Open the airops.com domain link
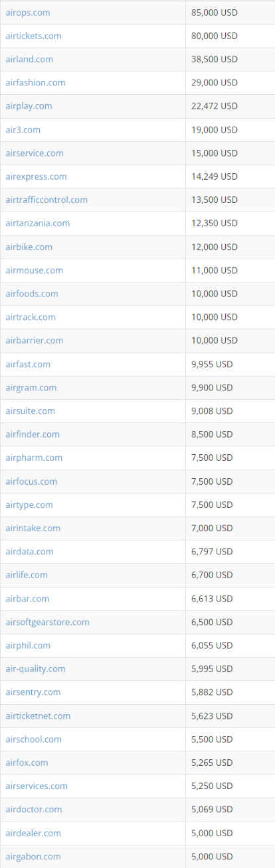 tap(27, 13)
